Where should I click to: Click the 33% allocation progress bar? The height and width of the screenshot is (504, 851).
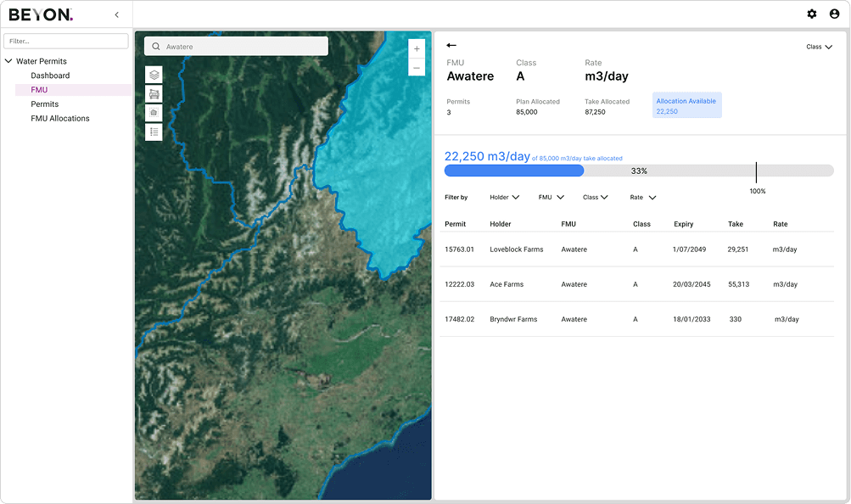pos(639,171)
